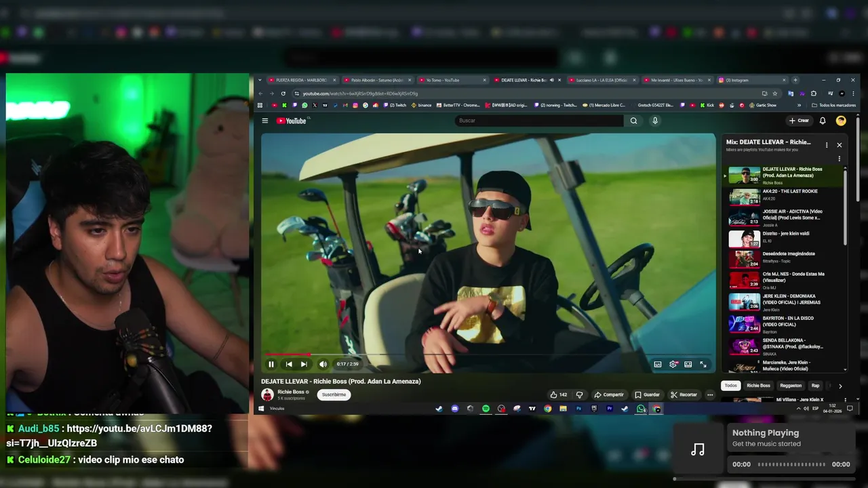Share the video via Compartir
Viewport: 868px width, 488px height.
coord(609,394)
